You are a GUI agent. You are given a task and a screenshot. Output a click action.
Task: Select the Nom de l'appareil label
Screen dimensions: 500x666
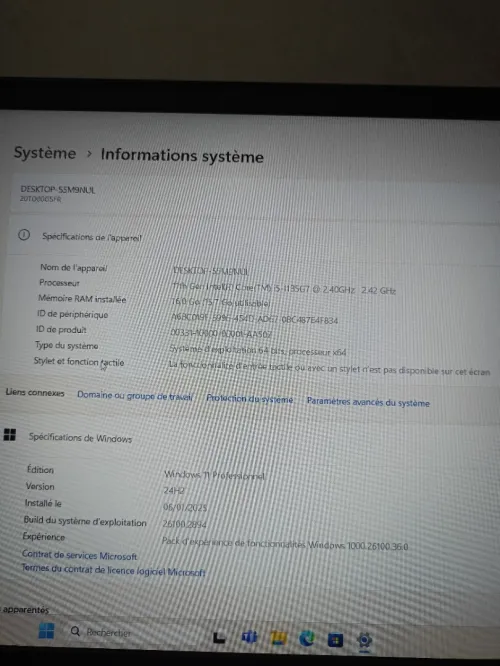[x=73, y=268]
